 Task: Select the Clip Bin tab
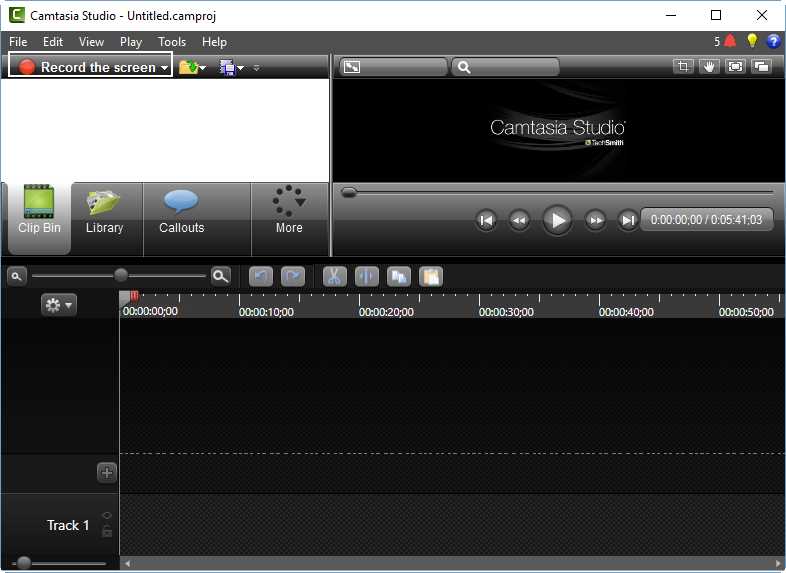(x=39, y=219)
